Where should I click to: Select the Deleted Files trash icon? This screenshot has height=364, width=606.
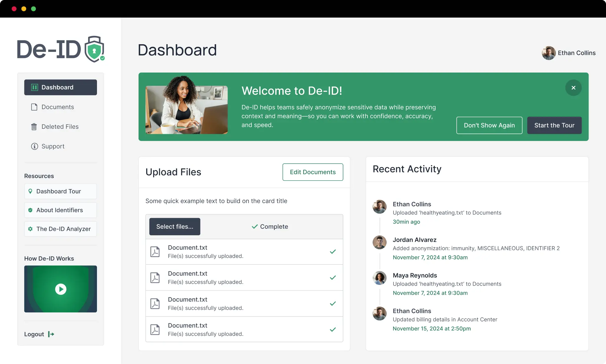34,126
